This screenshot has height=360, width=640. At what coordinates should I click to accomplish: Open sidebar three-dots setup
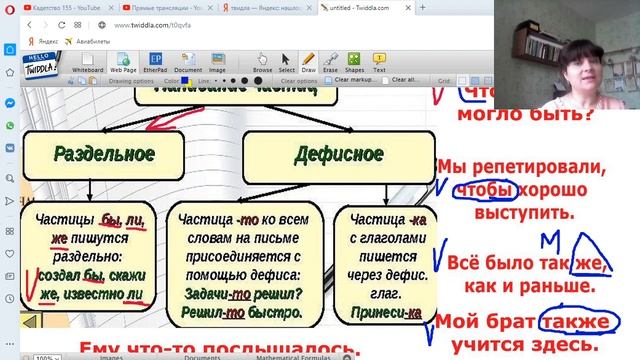[10, 344]
